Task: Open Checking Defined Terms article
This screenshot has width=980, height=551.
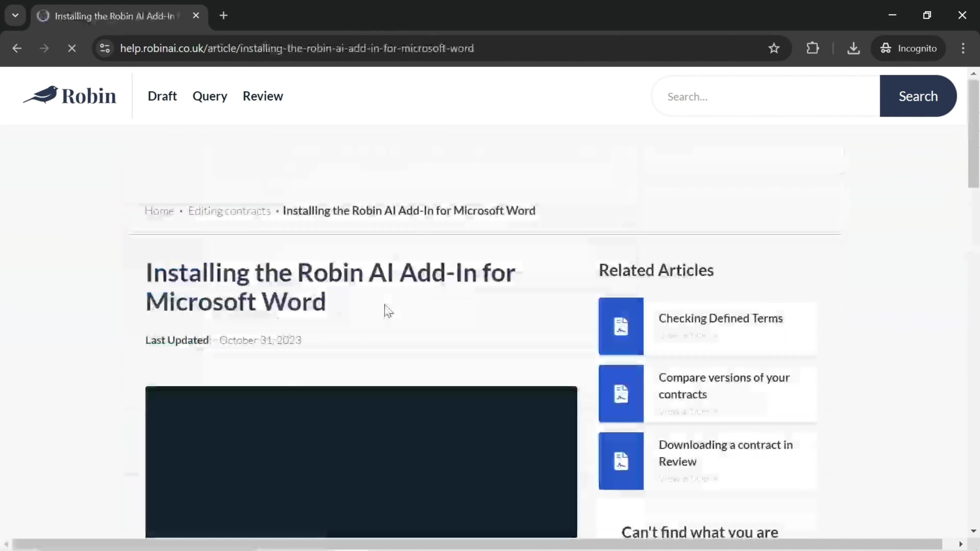Action: tap(720, 318)
